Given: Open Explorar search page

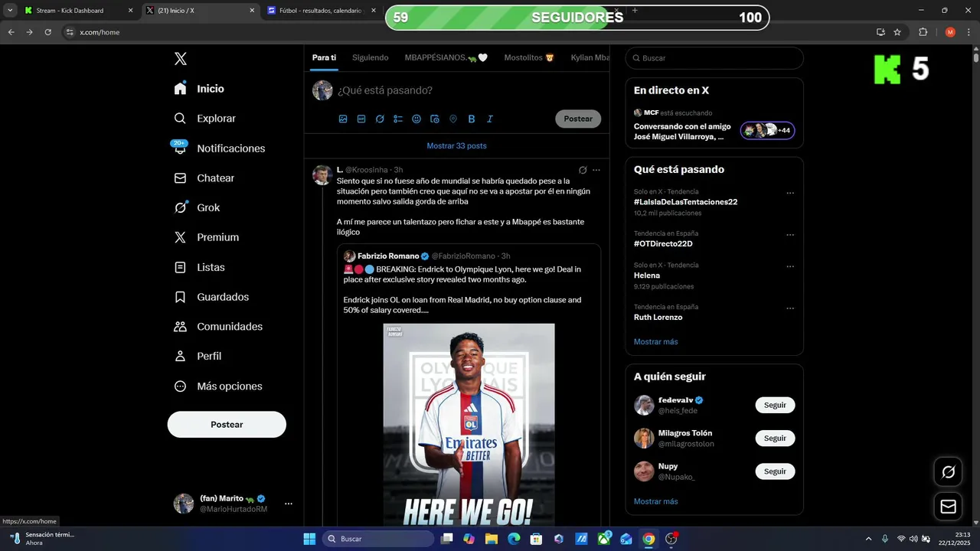Looking at the screenshot, I should pyautogui.click(x=205, y=119).
